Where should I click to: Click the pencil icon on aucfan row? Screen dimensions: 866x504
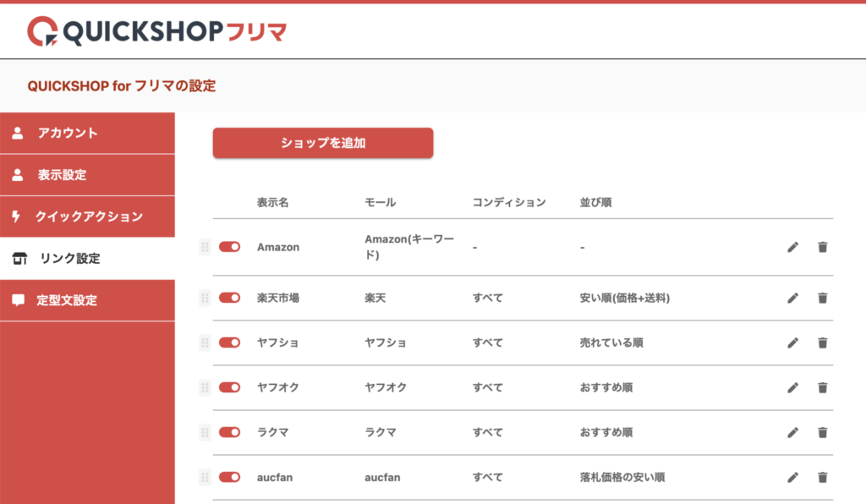(792, 477)
